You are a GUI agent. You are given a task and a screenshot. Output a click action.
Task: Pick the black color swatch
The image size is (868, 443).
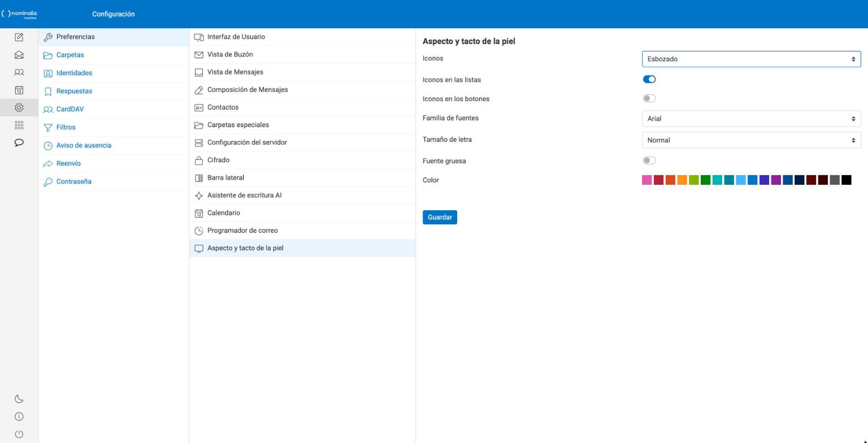pos(847,180)
